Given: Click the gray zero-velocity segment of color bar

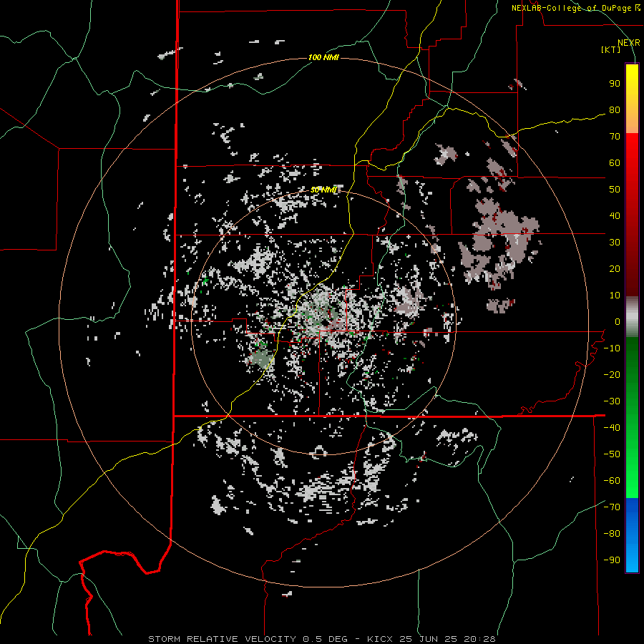Looking at the screenshot, I should pyautogui.click(x=632, y=317).
